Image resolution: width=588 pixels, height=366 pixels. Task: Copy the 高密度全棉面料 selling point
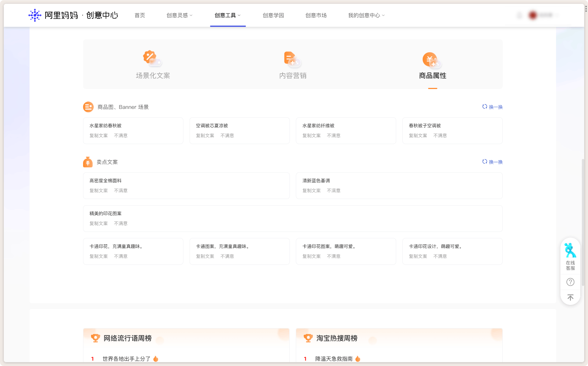pyautogui.click(x=98, y=191)
